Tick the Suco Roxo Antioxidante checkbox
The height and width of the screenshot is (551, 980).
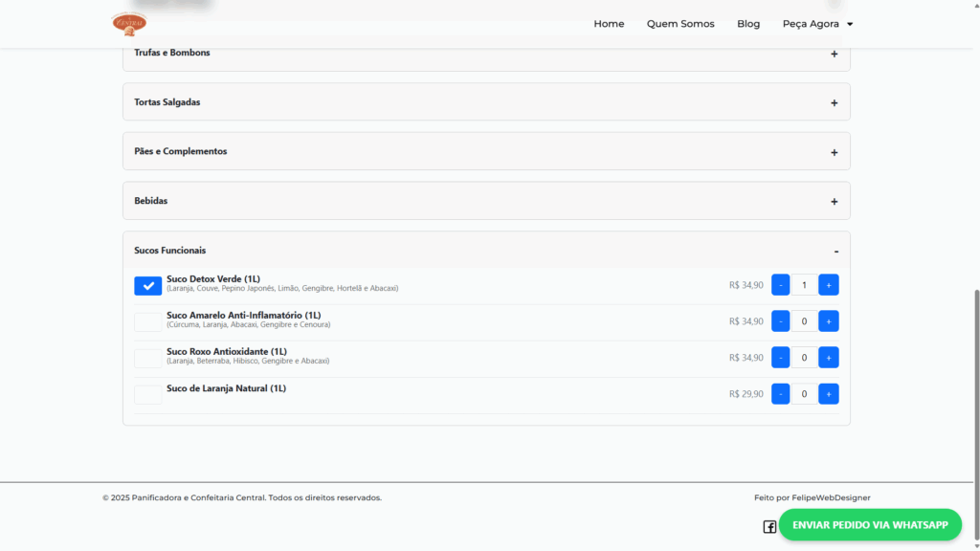click(148, 359)
